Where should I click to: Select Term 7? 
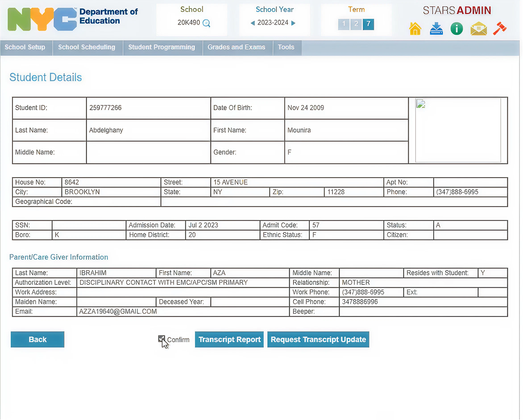pyautogui.click(x=368, y=24)
